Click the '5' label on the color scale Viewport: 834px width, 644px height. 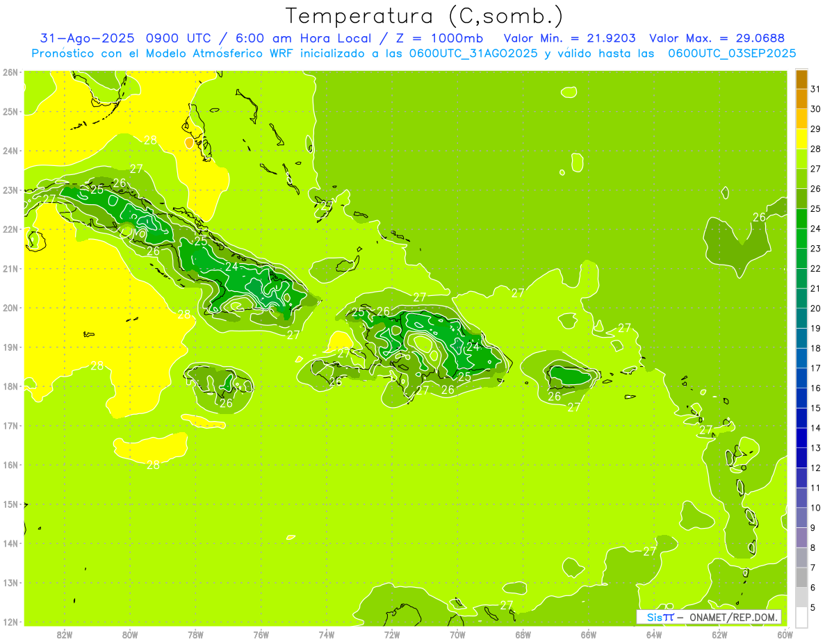[813, 607]
